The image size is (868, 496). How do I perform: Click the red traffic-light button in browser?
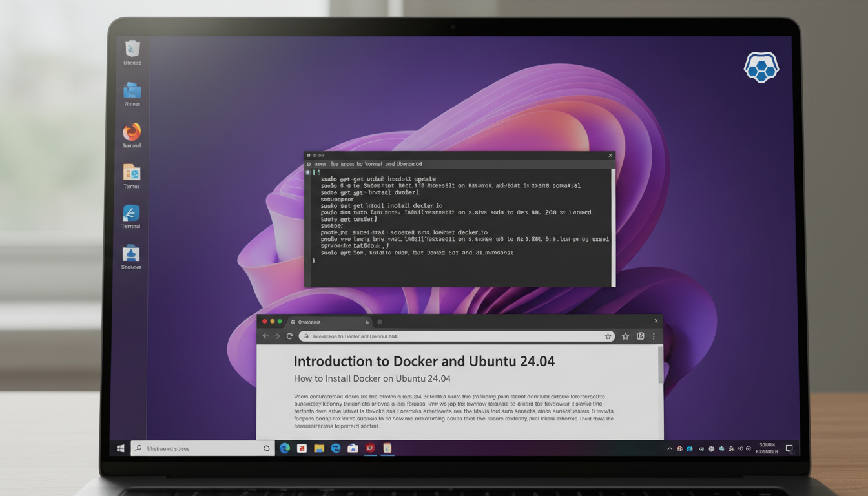click(x=264, y=321)
